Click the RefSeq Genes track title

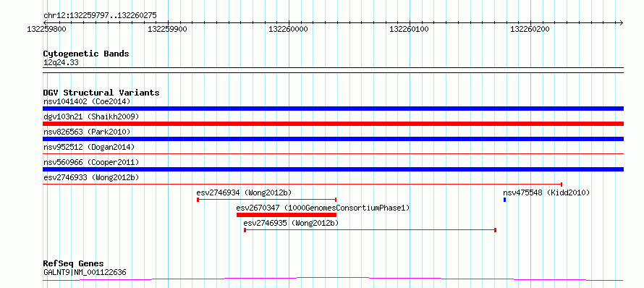point(73,263)
